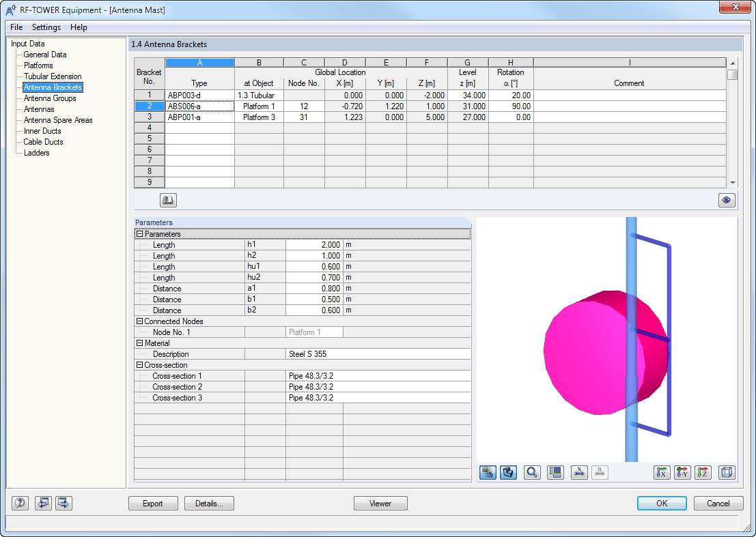Select the magnifier zoom icon
The height and width of the screenshot is (537, 756).
[532, 472]
